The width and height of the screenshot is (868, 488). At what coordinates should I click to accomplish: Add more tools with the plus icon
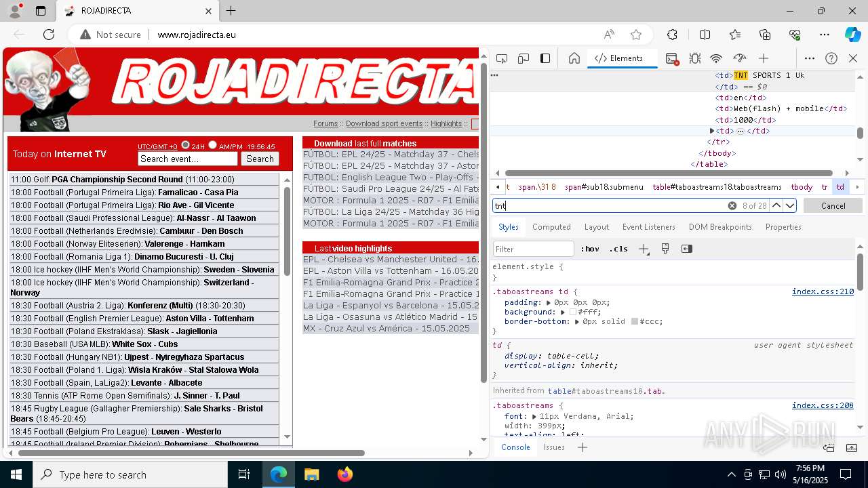764,58
